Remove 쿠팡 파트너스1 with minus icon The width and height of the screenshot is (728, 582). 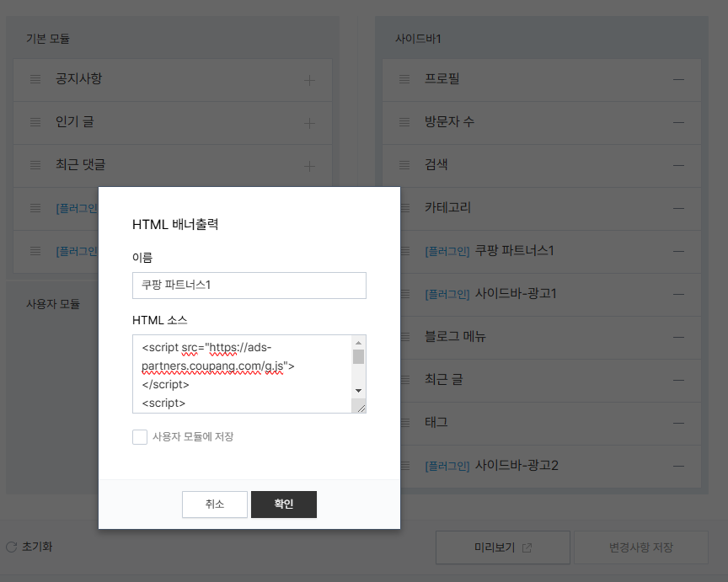point(678,251)
